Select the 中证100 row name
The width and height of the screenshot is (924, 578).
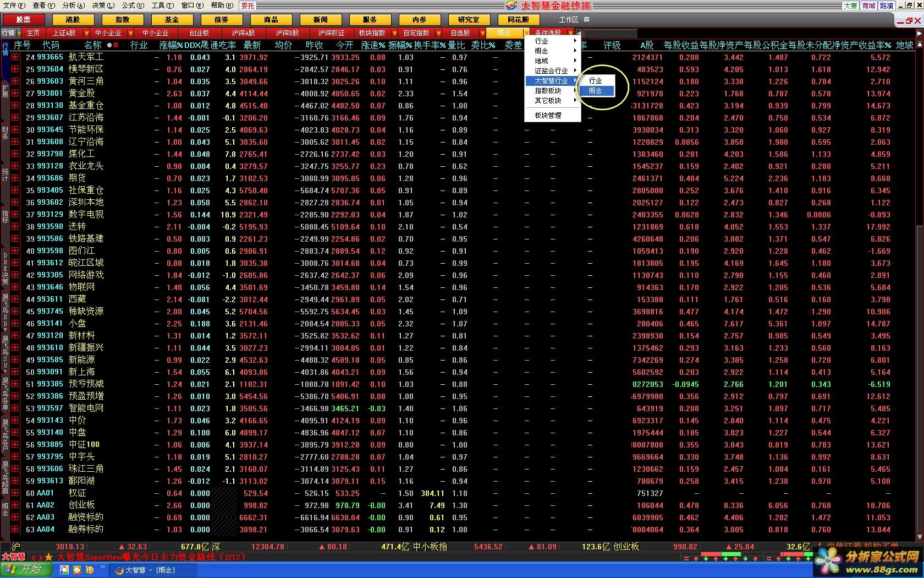(x=84, y=444)
